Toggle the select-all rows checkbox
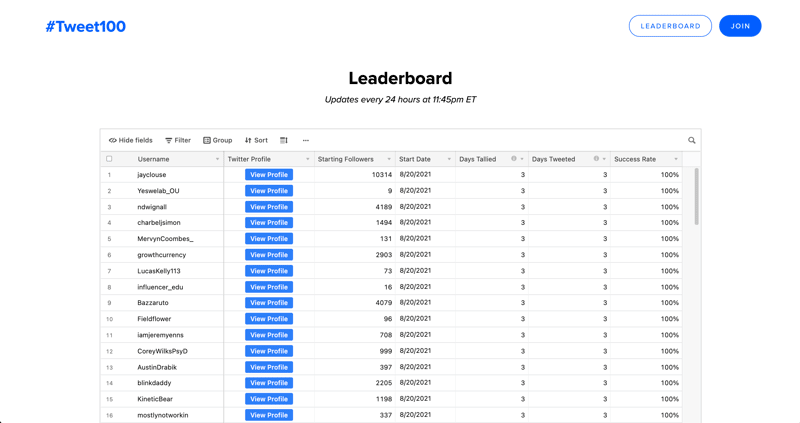Image resolution: width=800 pixels, height=423 pixels. (x=110, y=159)
